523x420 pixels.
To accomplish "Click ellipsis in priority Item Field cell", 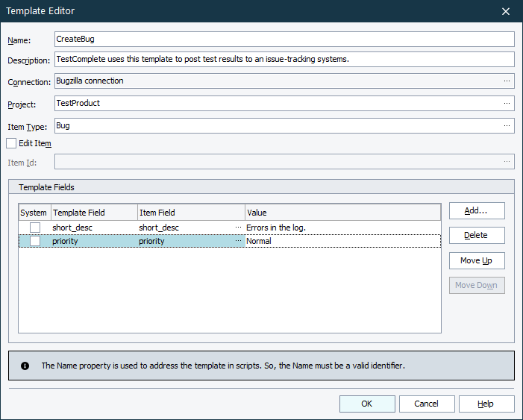I will pyautogui.click(x=239, y=241).
